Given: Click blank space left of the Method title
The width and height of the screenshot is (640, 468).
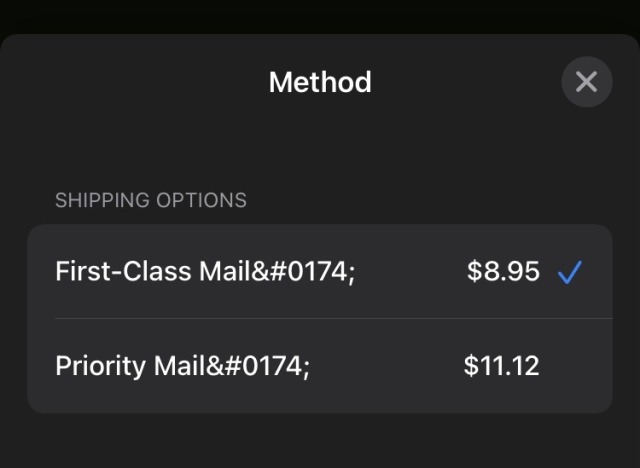Looking at the screenshot, I should point(130,82).
